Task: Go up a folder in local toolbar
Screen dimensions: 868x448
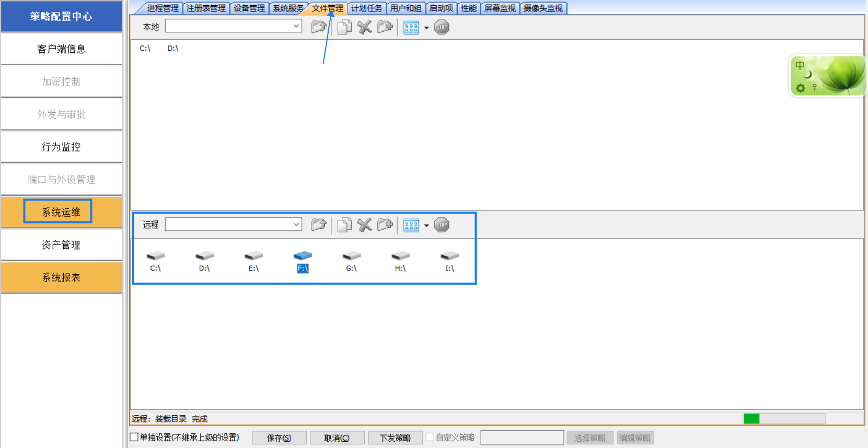Action: pos(319,27)
